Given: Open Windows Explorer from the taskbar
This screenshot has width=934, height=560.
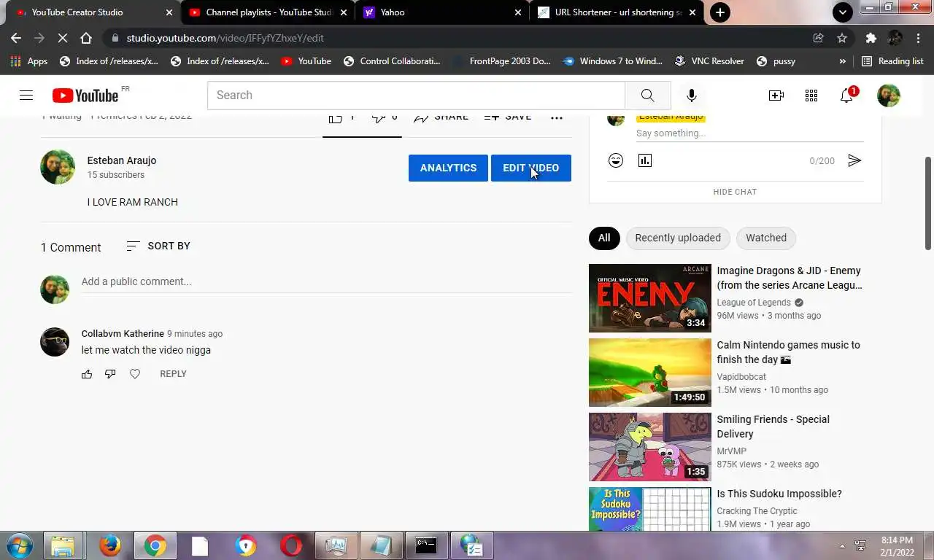Looking at the screenshot, I should point(63,545).
